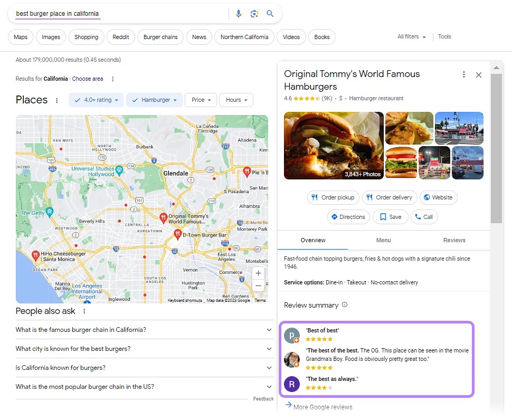Click the map Keyboard shortcuts link
The width and height of the screenshot is (512, 420).
click(x=185, y=301)
